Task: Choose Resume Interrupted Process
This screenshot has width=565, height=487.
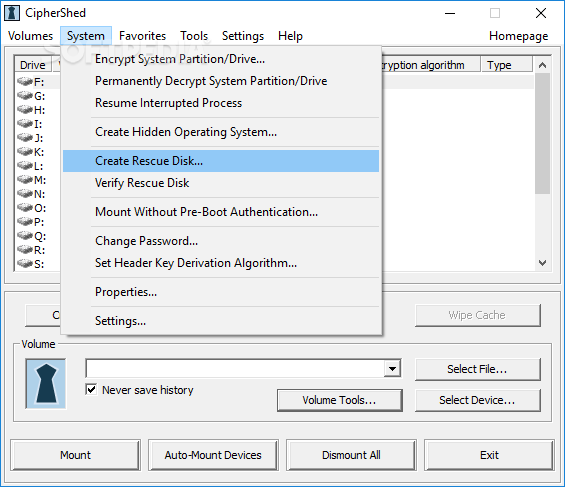Action: click(x=221, y=103)
